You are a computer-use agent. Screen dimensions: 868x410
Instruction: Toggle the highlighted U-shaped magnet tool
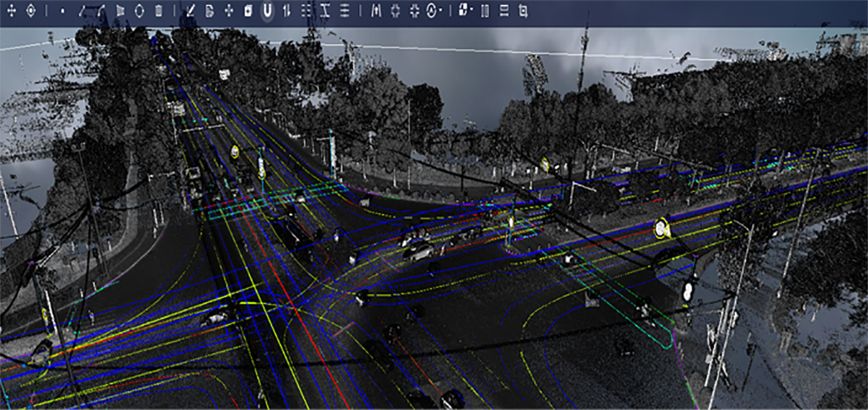point(267,10)
